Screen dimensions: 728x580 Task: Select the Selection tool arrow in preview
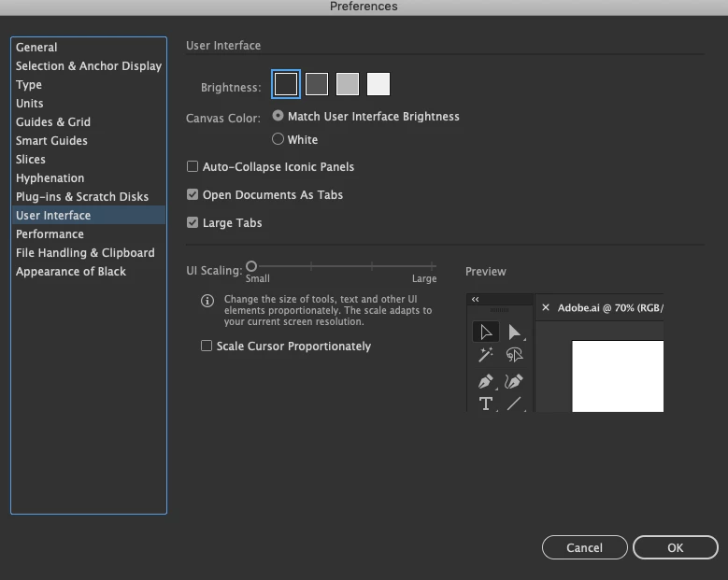[x=486, y=332]
